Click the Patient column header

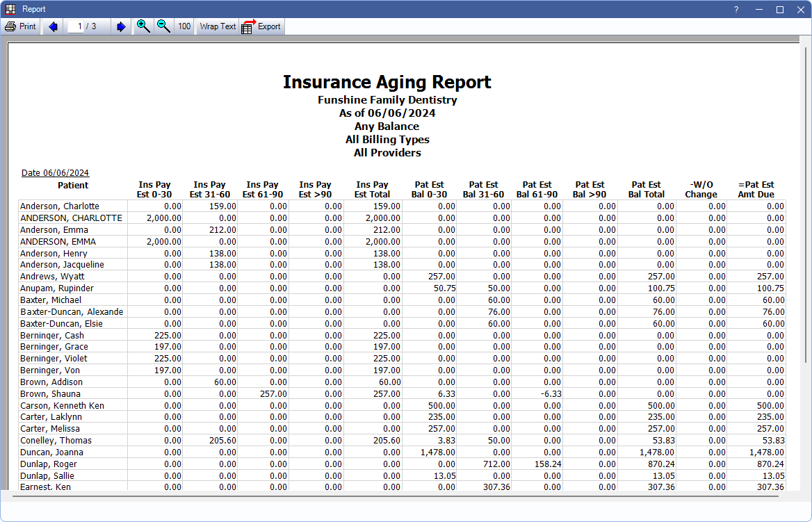pos(73,186)
